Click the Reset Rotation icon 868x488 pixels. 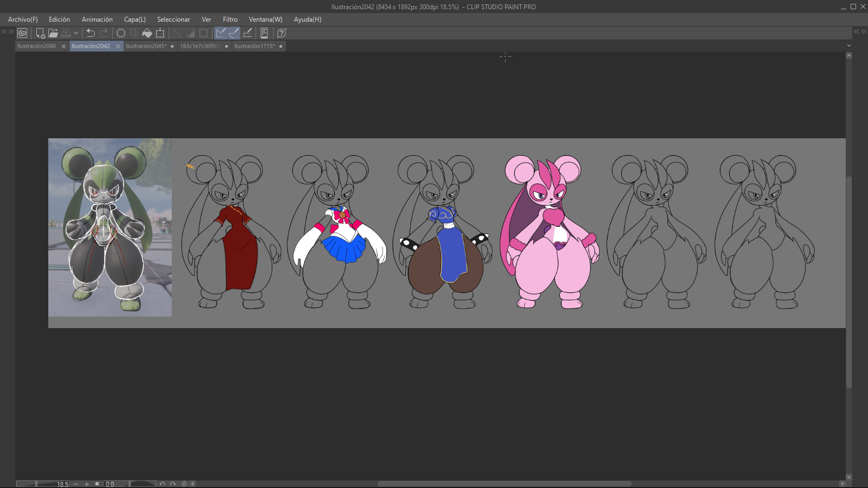click(x=183, y=484)
